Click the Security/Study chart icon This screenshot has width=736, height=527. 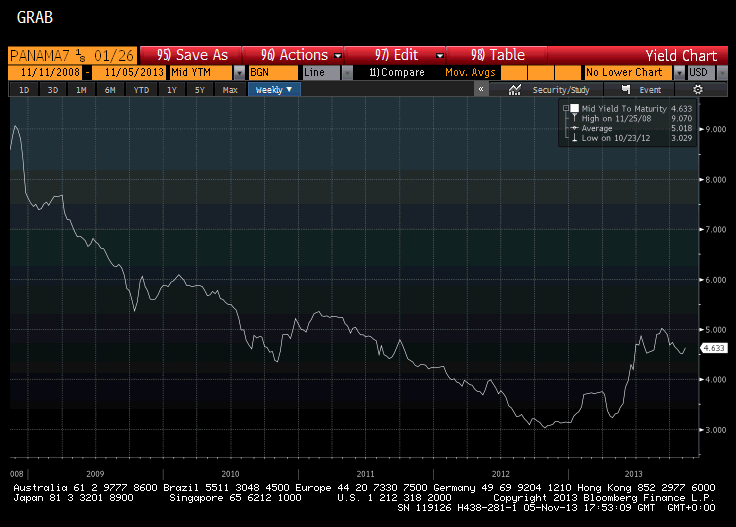pos(514,90)
